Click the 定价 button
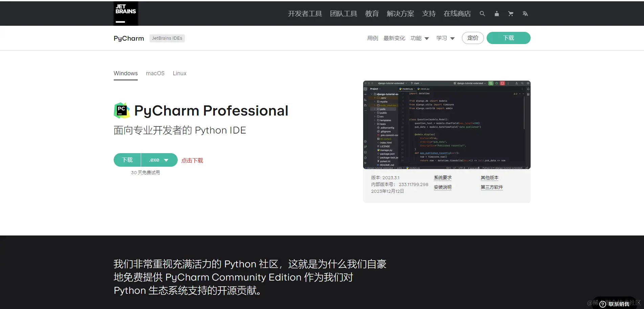Viewport: 644px width, 309px height. click(473, 38)
